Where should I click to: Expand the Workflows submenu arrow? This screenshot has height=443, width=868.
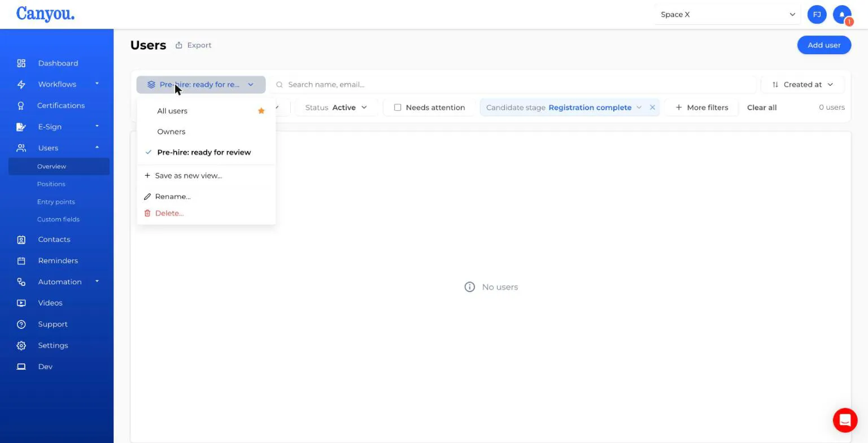tap(97, 84)
